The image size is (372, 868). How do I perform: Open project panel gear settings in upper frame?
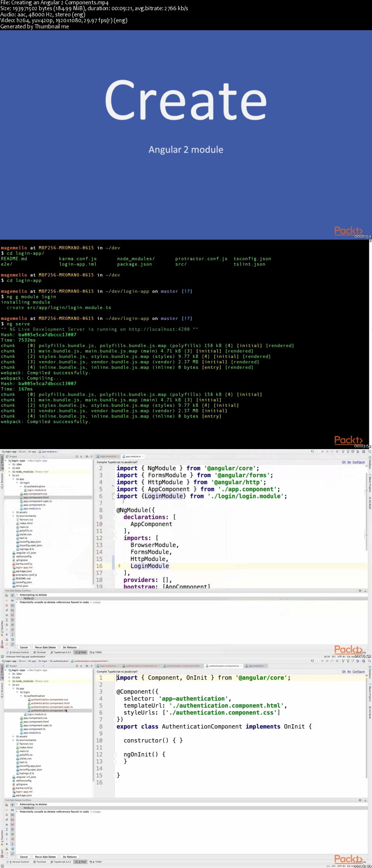(x=87, y=456)
